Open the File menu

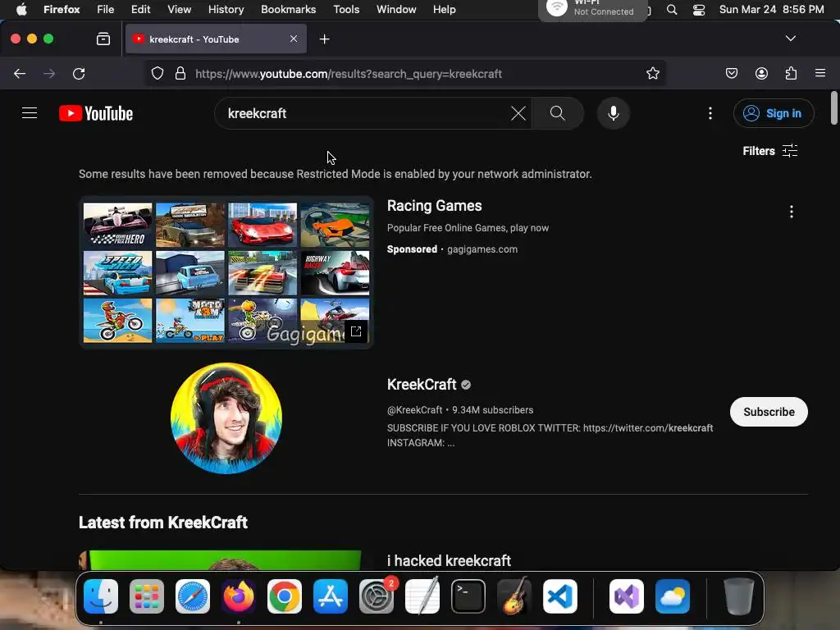coord(106,9)
